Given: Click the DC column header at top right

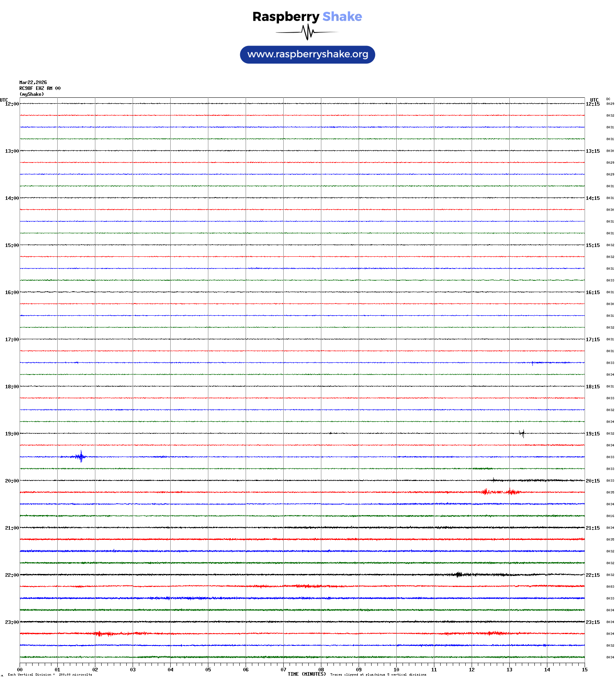Looking at the screenshot, I should click(608, 99).
